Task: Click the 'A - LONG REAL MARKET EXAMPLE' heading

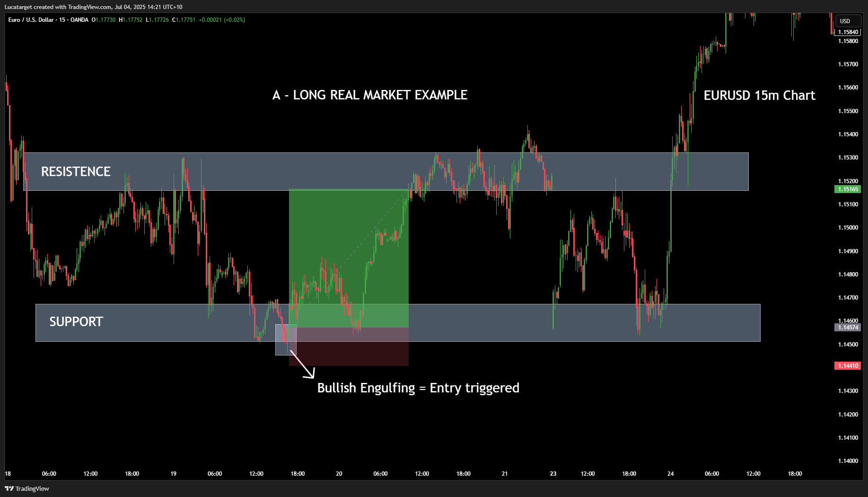Action: (370, 95)
